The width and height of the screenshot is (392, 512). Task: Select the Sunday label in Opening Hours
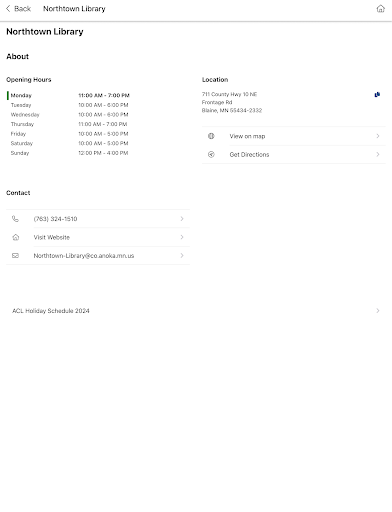pos(20,153)
